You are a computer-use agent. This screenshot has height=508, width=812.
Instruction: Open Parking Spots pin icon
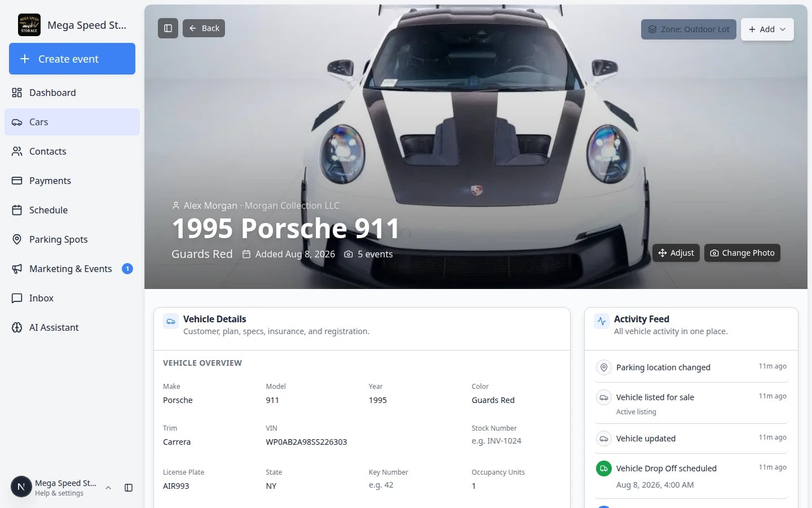tap(17, 239)
